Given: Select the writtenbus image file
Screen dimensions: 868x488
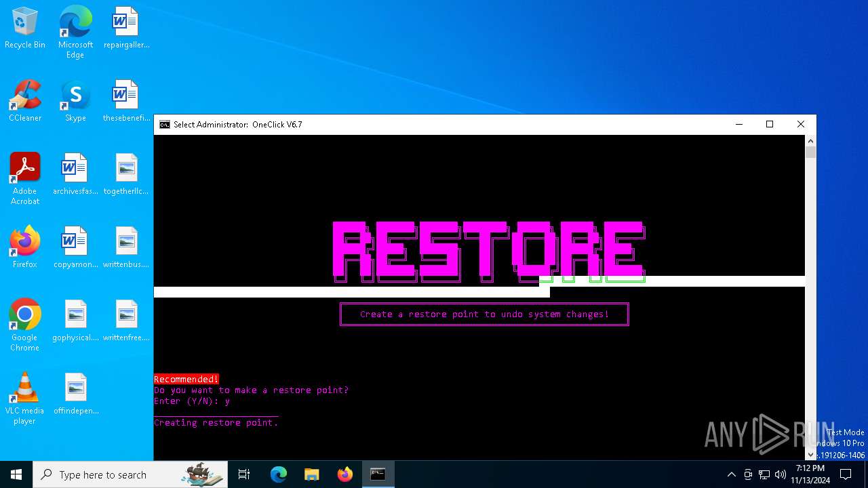Looking at the screenshot, I should coord(126,247).
